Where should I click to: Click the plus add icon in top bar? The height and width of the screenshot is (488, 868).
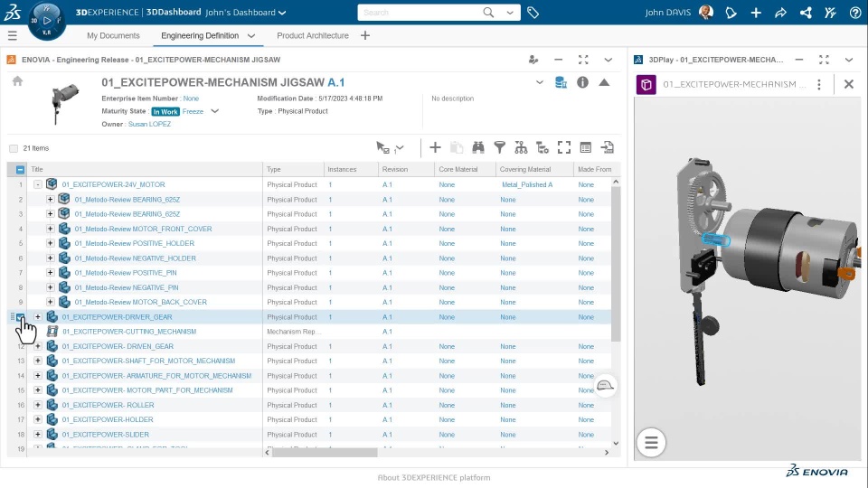(756, 12)
